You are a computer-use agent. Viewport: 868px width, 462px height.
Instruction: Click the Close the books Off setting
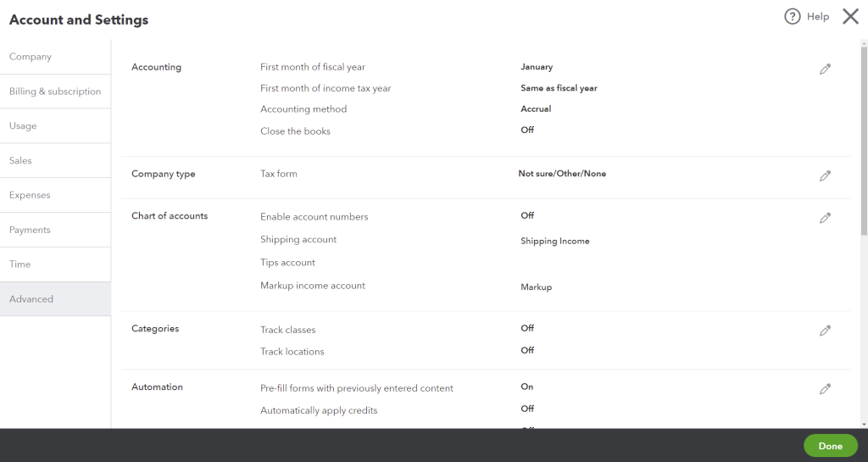[527, 131]
